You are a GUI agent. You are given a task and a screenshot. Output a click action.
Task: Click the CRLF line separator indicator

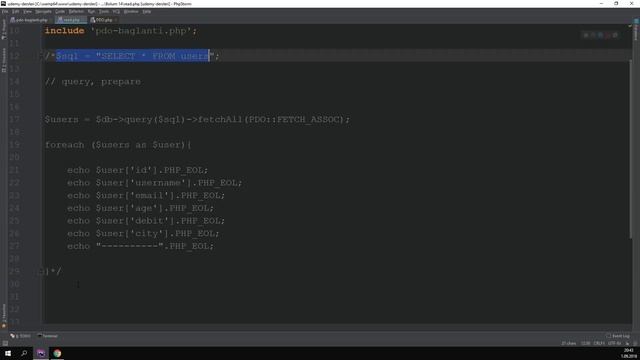point(599,343)
